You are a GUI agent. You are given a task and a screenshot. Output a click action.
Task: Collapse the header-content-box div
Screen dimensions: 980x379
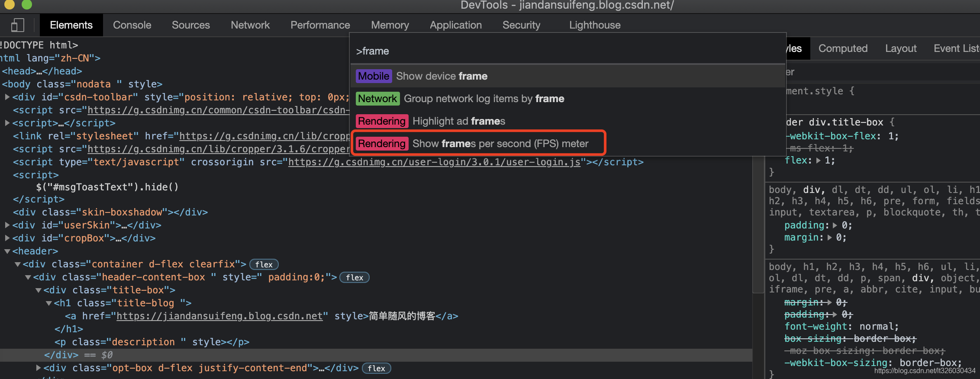(x=28, y=277)
